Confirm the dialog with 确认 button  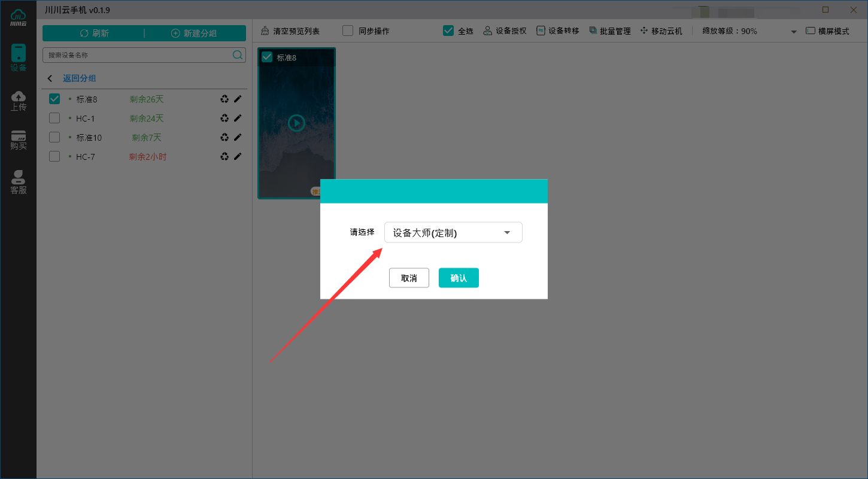[459, 277]
